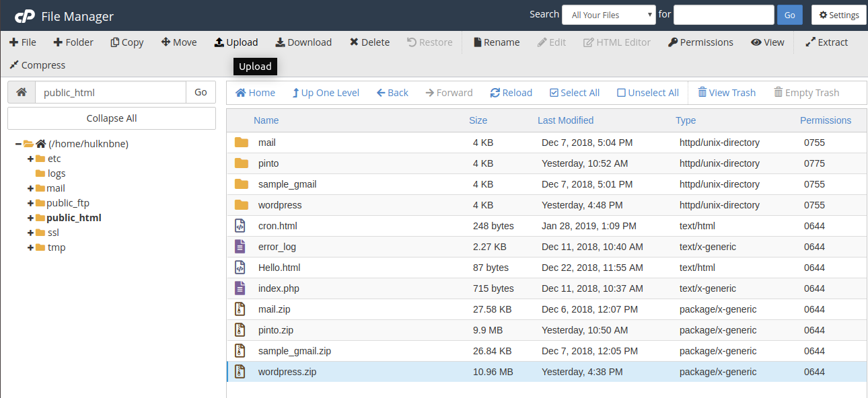Collapse the /home/hulknbne root node

coord(18,144)
